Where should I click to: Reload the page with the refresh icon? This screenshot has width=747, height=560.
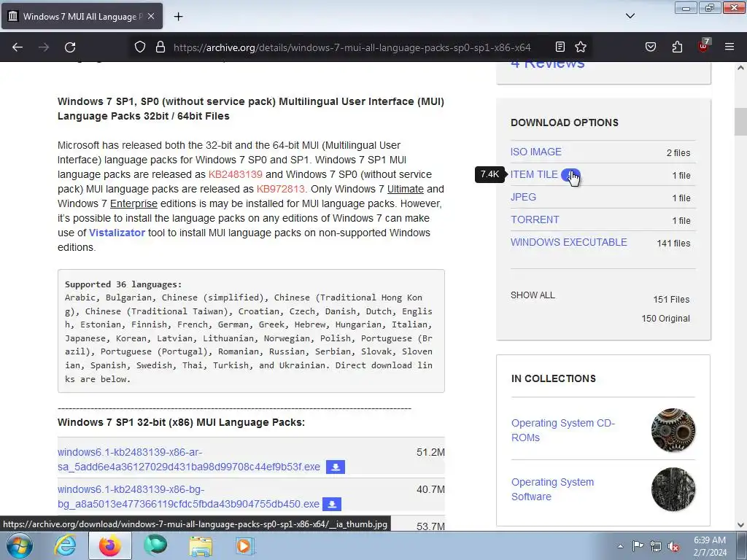pos(70,47)
